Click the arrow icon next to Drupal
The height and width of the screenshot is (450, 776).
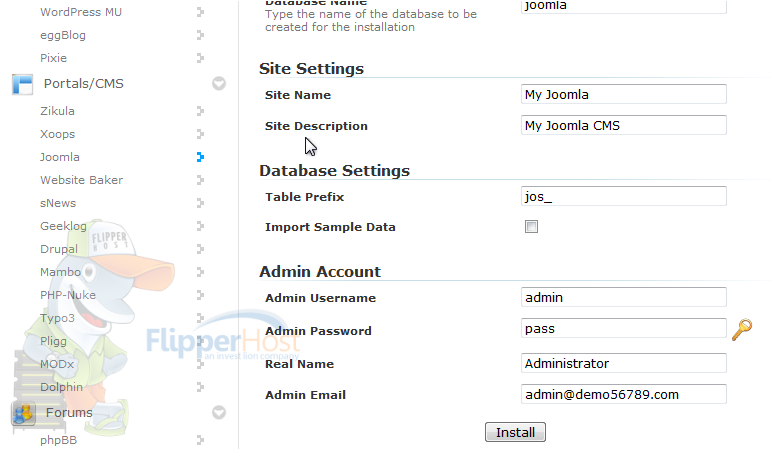(200, 249)
